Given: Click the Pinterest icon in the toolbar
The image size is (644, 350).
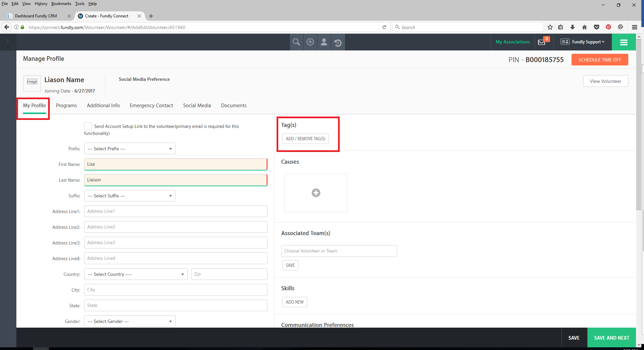Looking at the screenshot, I should coord(609,27).
